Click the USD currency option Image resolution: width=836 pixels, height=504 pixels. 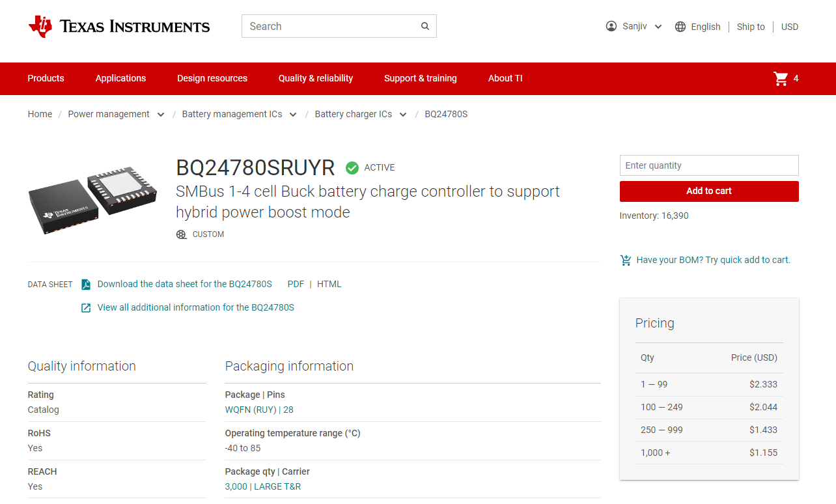tap(790, 27)
